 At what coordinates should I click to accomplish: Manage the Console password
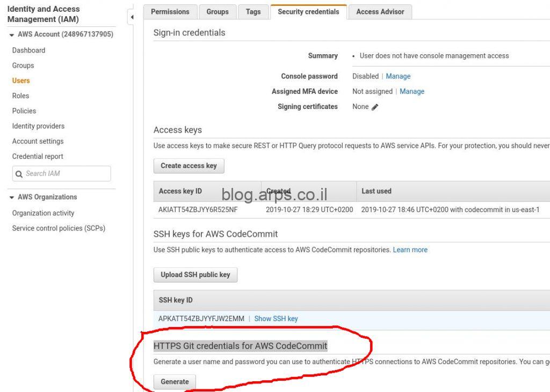[x=398, y=76]
